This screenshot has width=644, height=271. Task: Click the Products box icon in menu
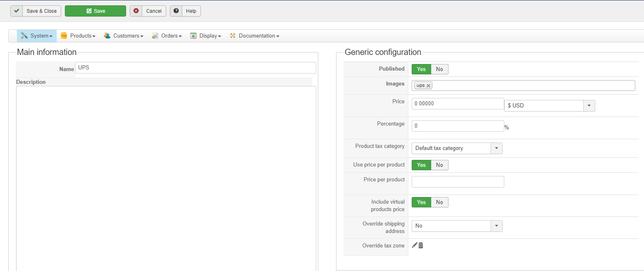tap(64, 36)
